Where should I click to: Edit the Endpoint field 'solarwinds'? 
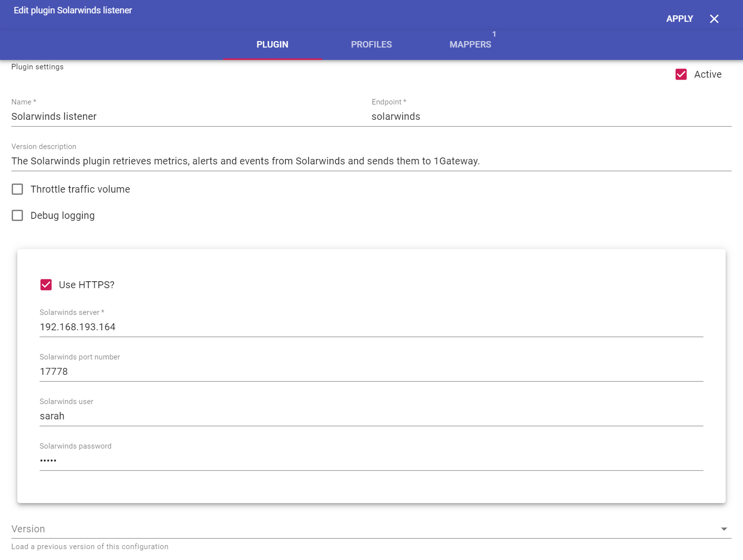[551, 116]
